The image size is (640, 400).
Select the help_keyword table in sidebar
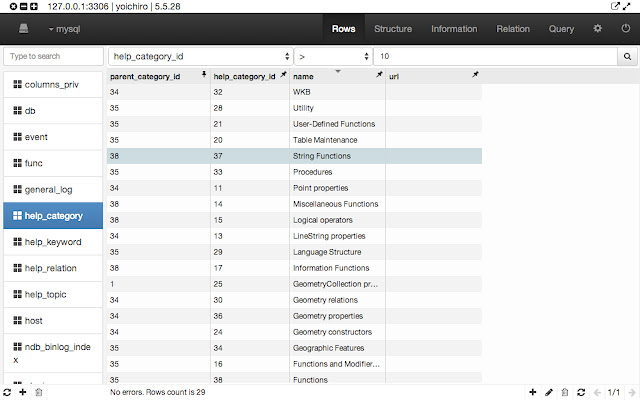(52, 242)
